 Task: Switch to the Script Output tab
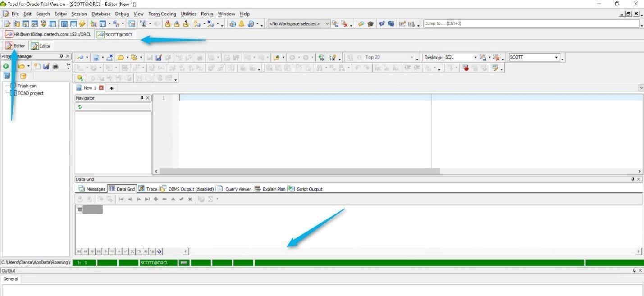click(306, 189)
